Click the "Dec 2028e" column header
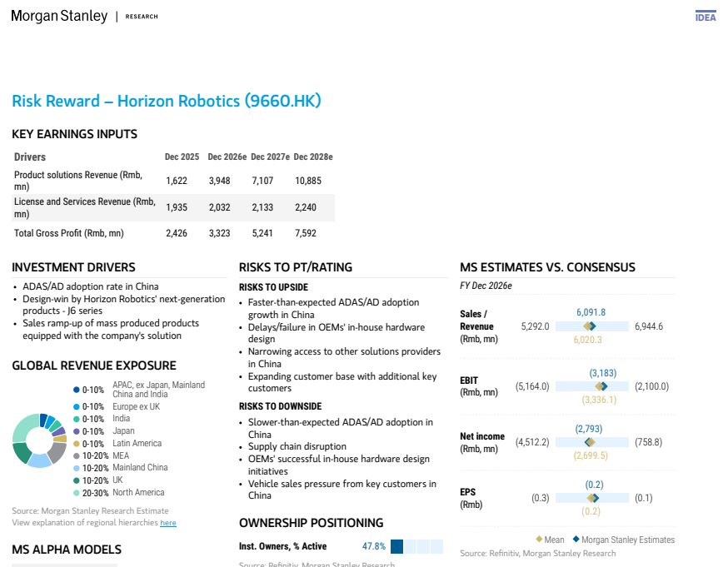This screenshot has width=728, height=567. pyautogui.click(x=313, y=157)
